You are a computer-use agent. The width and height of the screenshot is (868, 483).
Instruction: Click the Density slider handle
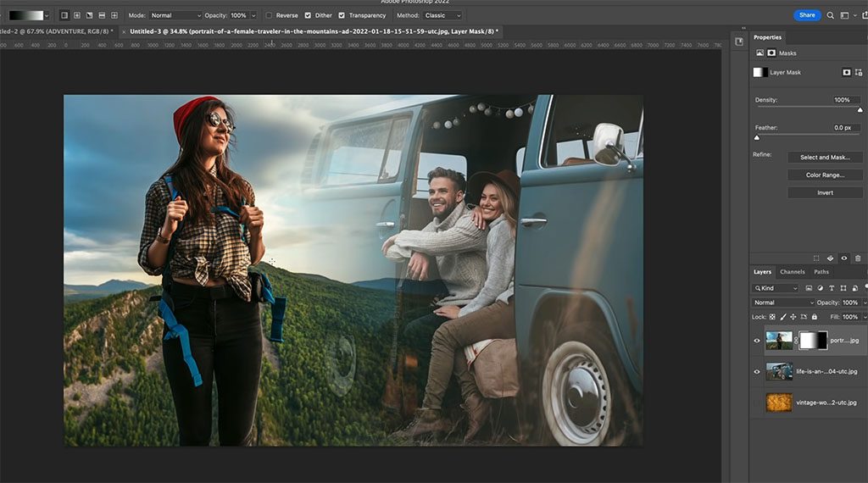(860, 109)
